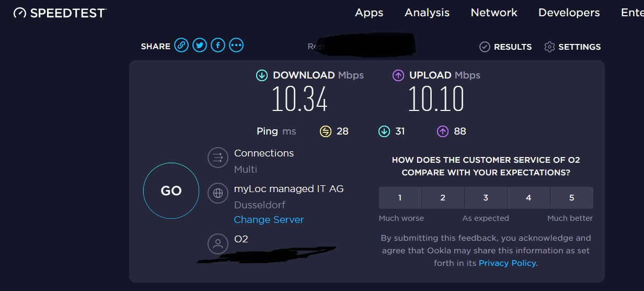Click the Dusseldorf location text

click(x=260, y=205)
